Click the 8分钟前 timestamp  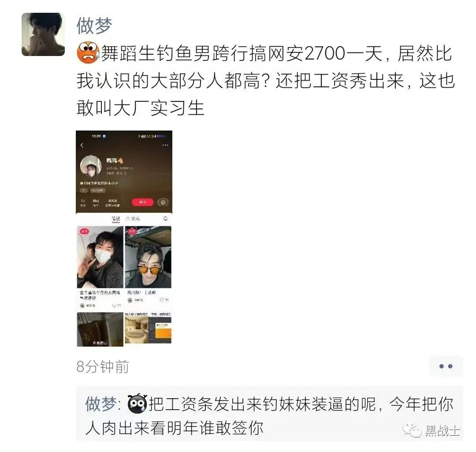pos(103,366)
